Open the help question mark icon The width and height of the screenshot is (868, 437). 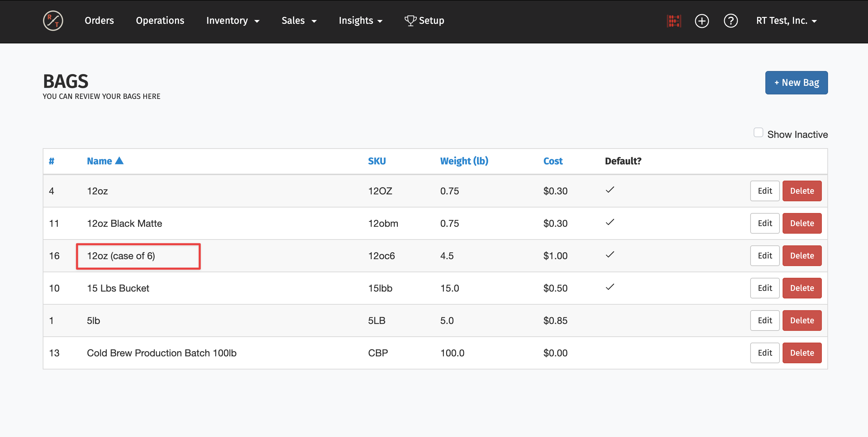click(x=731, y=21)
